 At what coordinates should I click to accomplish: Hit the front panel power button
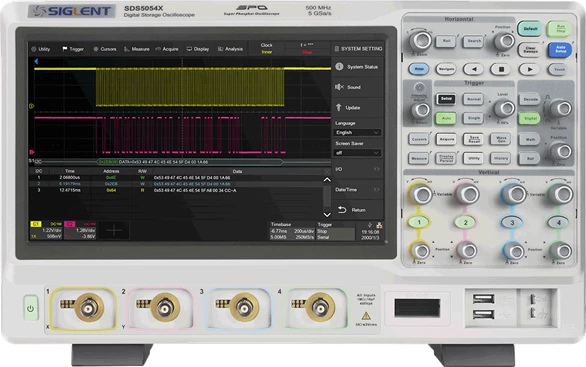point(31,308)
